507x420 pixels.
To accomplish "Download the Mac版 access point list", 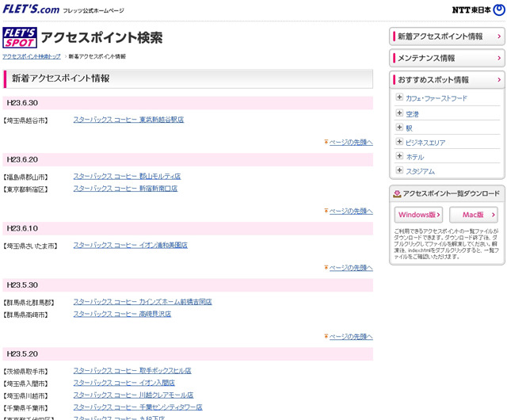I will point(474,215).
